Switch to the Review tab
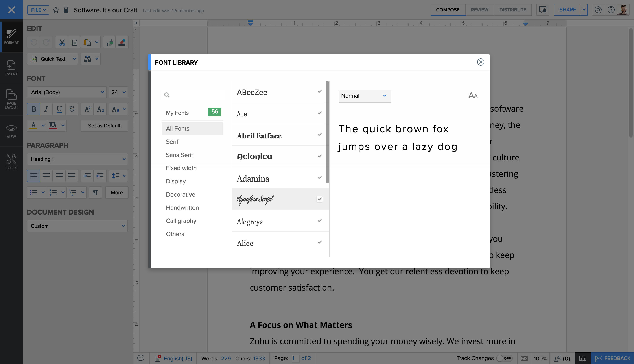Screen dimensions: 634x364 pyautogui.click(x=479, y=10)
